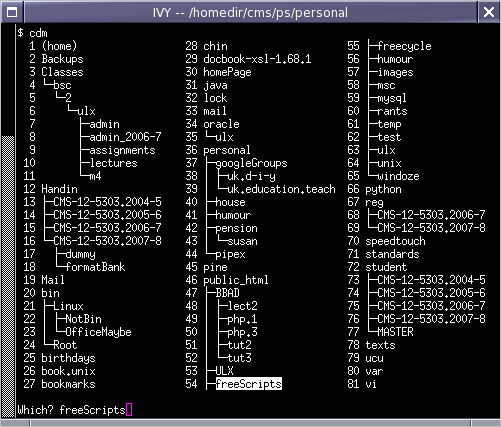
Task: Click entry 55 freecycle
Action: coord(404,46)
